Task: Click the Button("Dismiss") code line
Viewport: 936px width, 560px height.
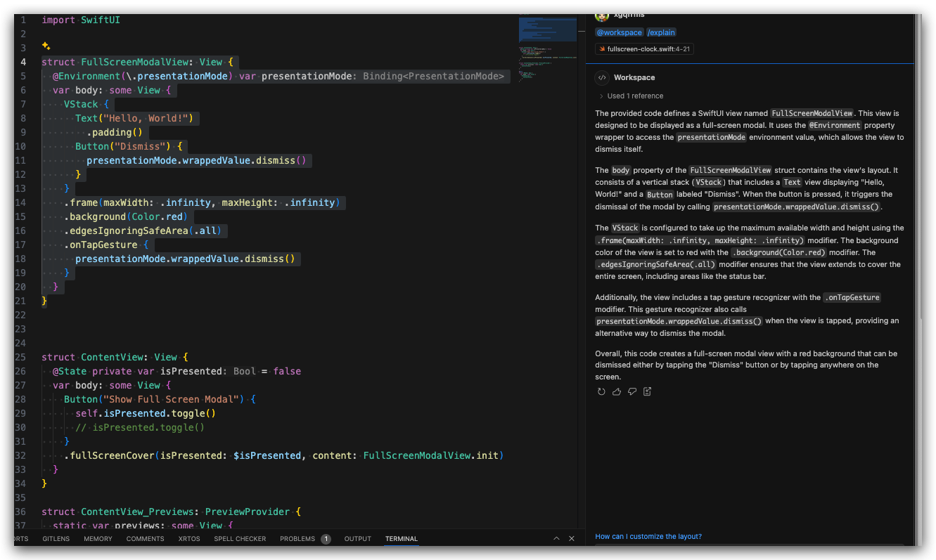Action: [129, 146]
